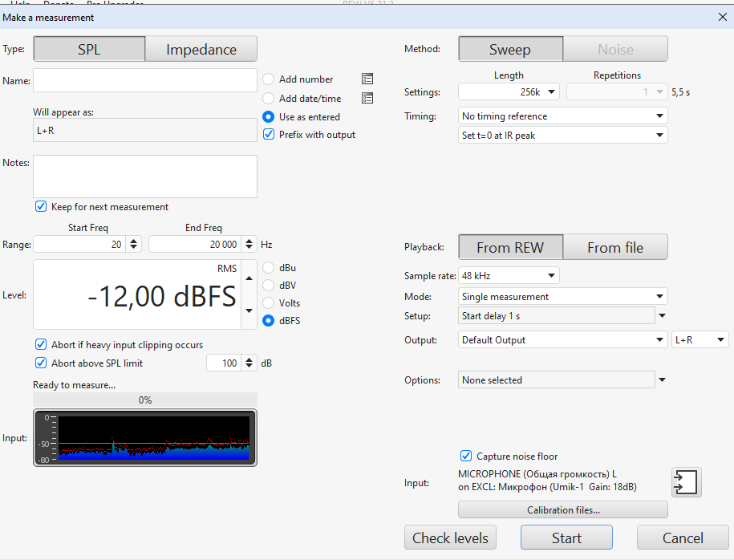Click the measurement Name text field
This screenshot has height=560, width=734.
tap(144, 80)
